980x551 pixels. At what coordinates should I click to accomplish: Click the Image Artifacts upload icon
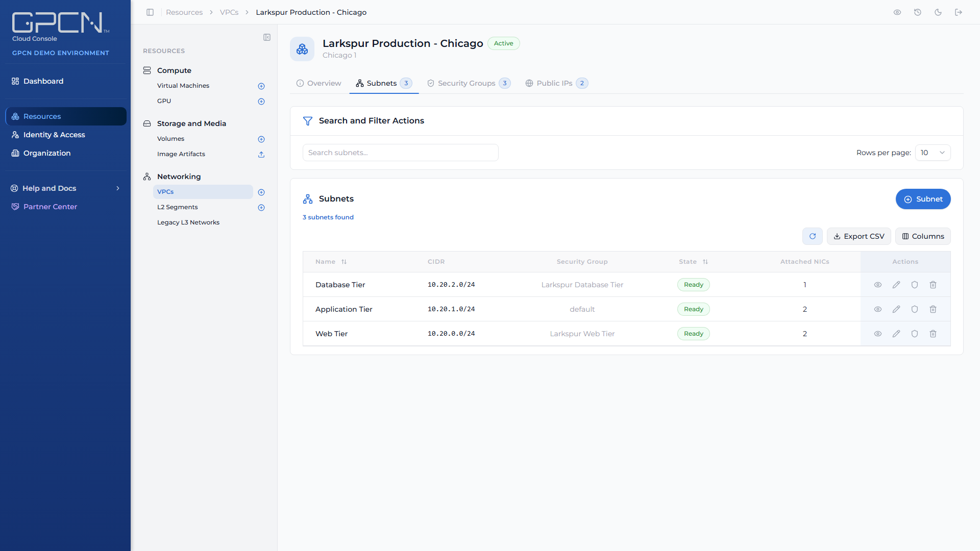click(261, 155)
